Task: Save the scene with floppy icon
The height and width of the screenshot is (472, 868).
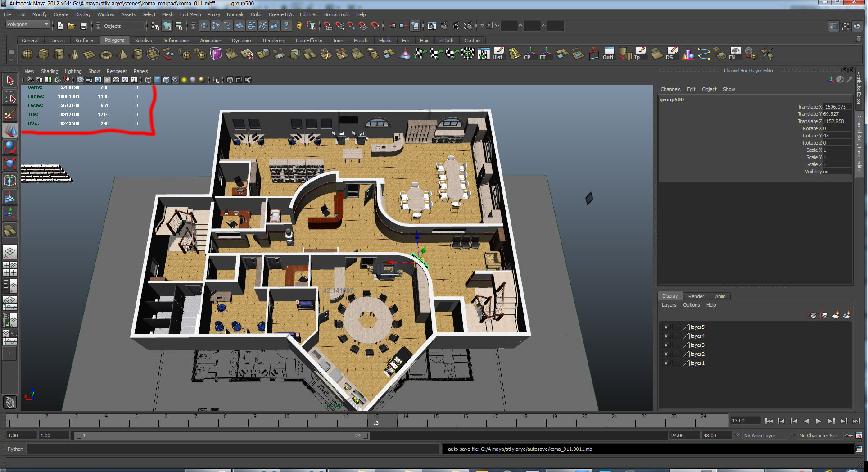Action: click(x=83, y=26)
